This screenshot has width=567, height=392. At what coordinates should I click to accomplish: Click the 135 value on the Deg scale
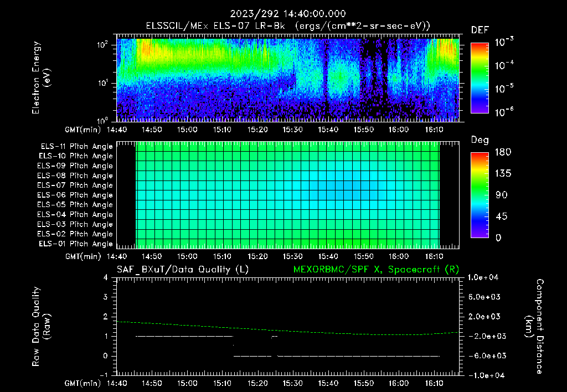tap(503, 174)
